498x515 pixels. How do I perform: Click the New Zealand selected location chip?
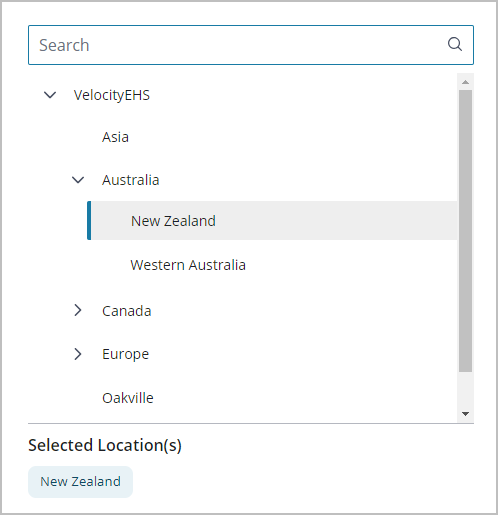tap(80, 482)
